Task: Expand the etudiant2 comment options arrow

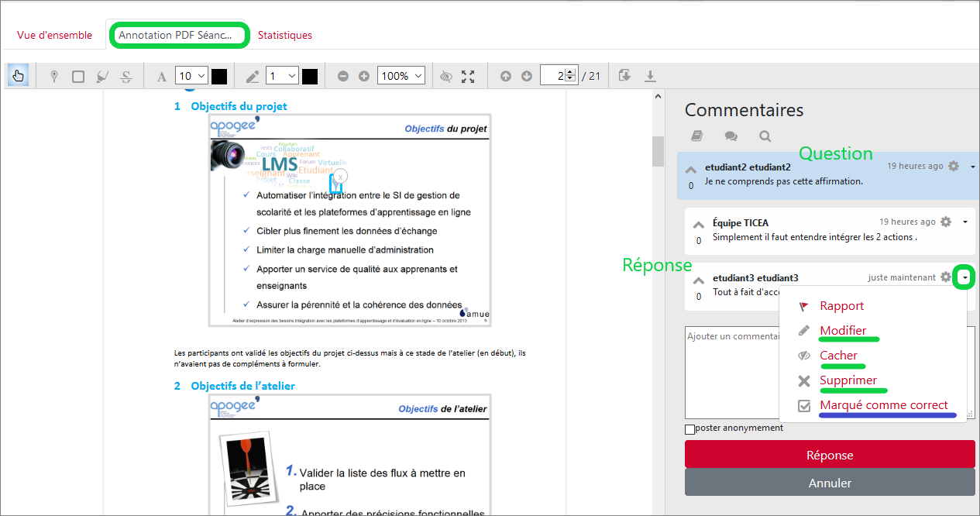Action: pyautogui.click(x=973, y=167)
